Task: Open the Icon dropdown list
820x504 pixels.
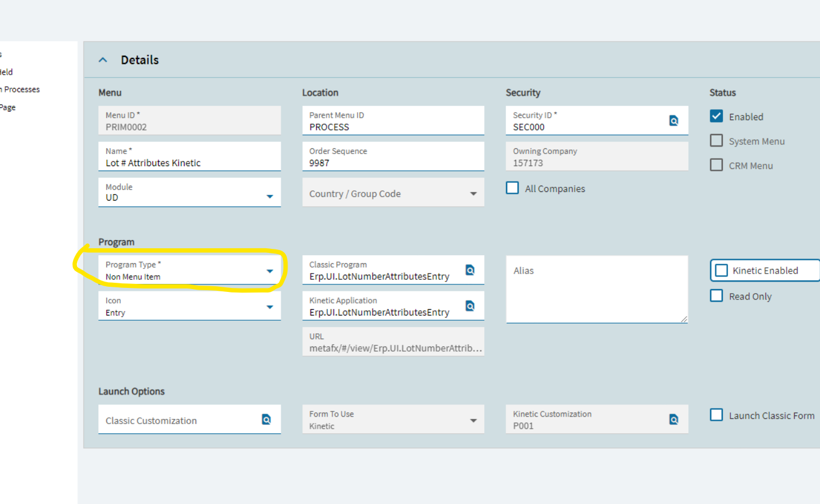Action: click(270, 307)
